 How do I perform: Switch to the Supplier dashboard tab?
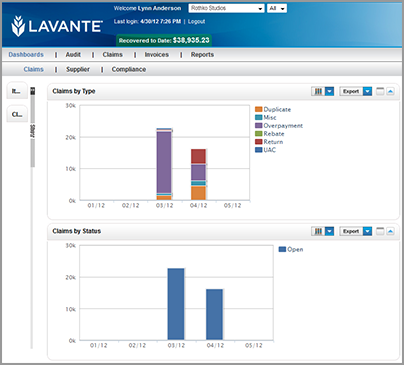(78, 69)
